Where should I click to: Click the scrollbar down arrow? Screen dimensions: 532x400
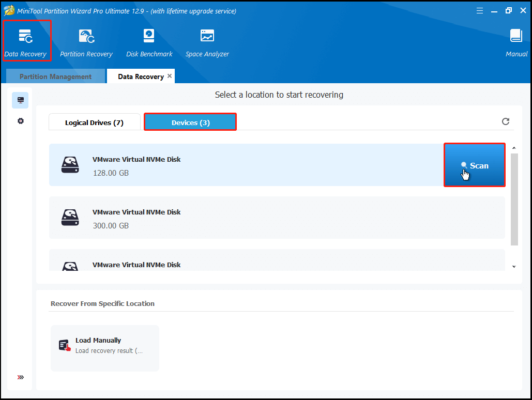[514, 266]
